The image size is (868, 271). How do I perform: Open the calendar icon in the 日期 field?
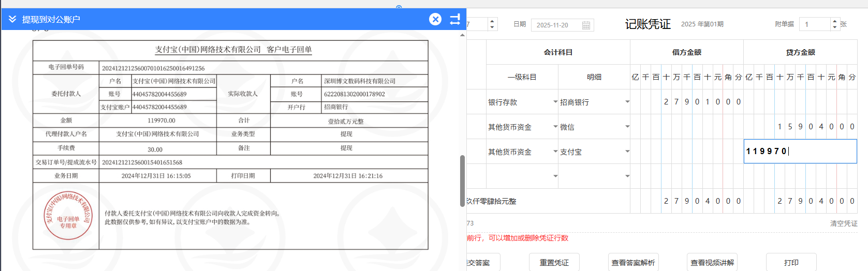[x=586, y=25]
